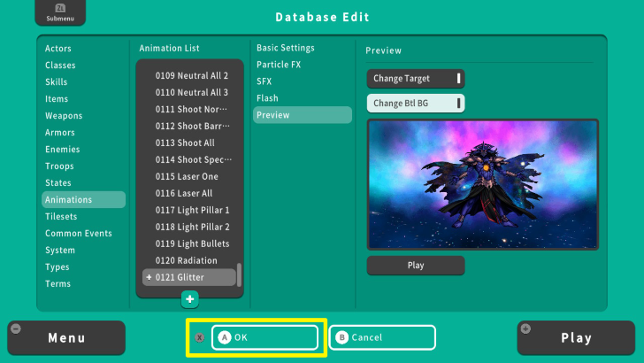
Task: Select the Animations category
Action: click(83, 200)
